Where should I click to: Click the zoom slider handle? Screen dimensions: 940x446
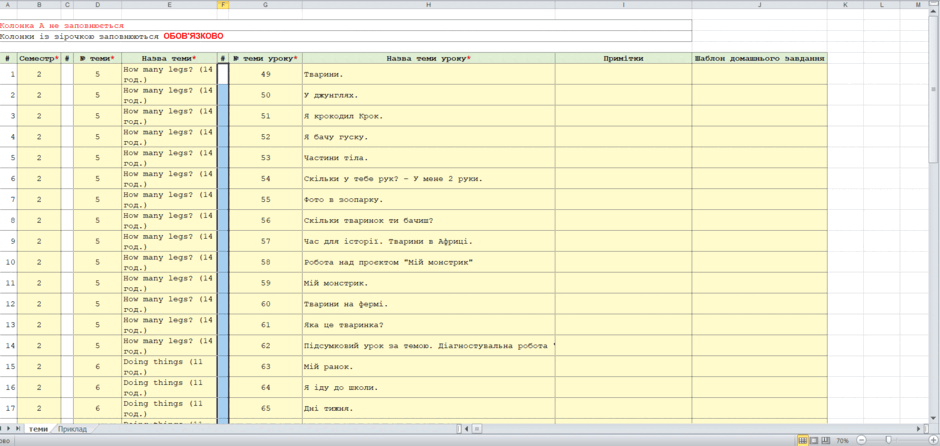click(x=887, y=441)
